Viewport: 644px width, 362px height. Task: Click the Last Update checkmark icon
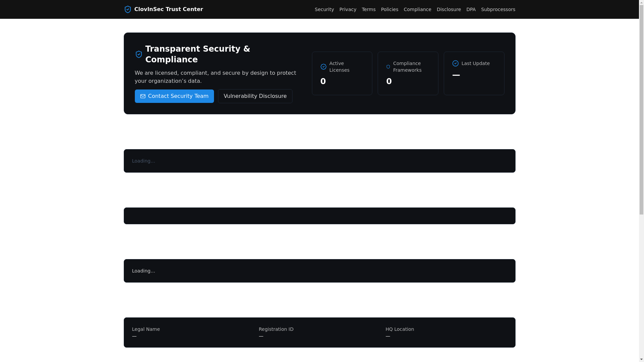455,63
